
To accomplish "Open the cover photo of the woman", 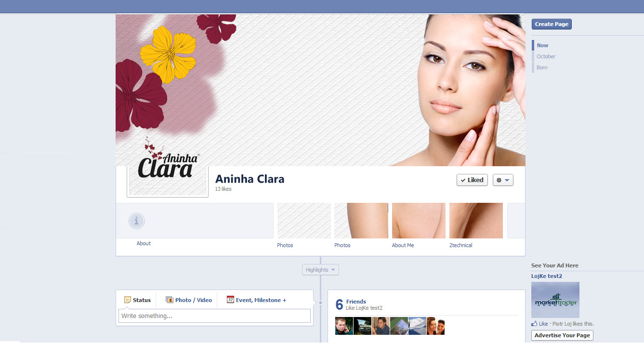I will point(320,90).
